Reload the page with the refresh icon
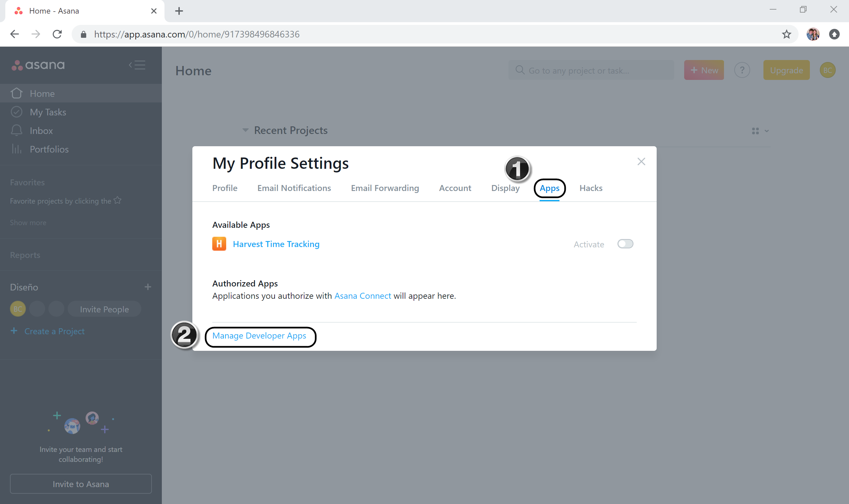Viewport: 849px width, 504px height. point(57,34)
